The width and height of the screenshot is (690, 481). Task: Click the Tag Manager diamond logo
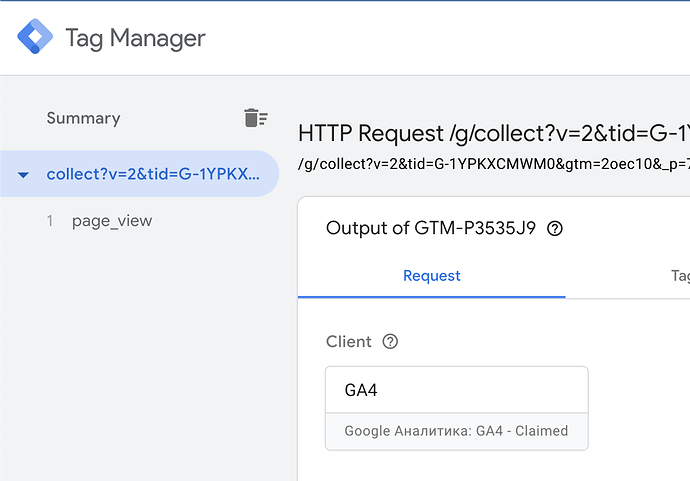click(x=35, y=37)
